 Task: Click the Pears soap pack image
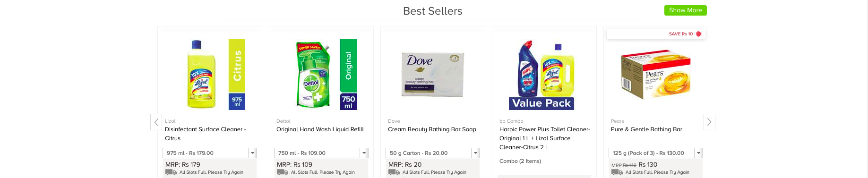click(x=655, y=75)
